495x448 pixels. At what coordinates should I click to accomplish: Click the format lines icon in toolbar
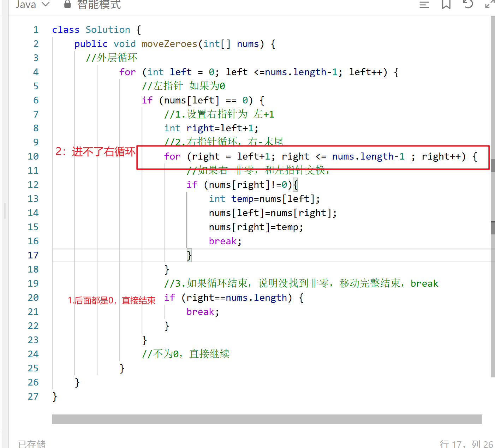pyautogui.click(x=424, y=5)
